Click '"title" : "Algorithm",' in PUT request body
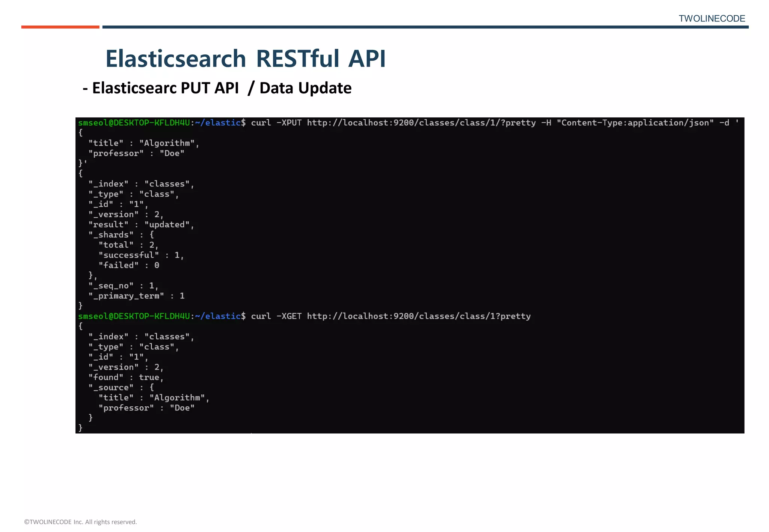Image resolution: width=769 pixels, height=532 pixels. tap(144, 143)
